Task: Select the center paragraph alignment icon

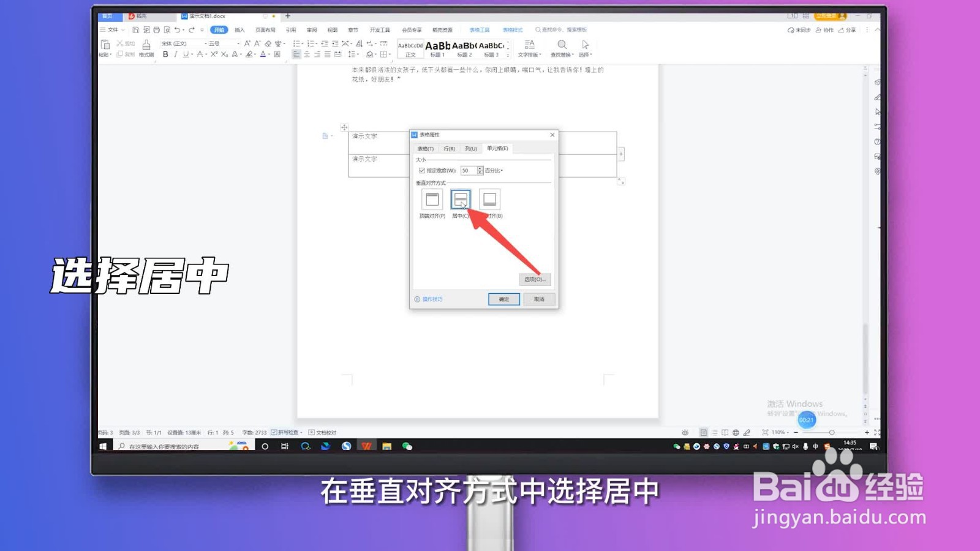Action: 306,54
